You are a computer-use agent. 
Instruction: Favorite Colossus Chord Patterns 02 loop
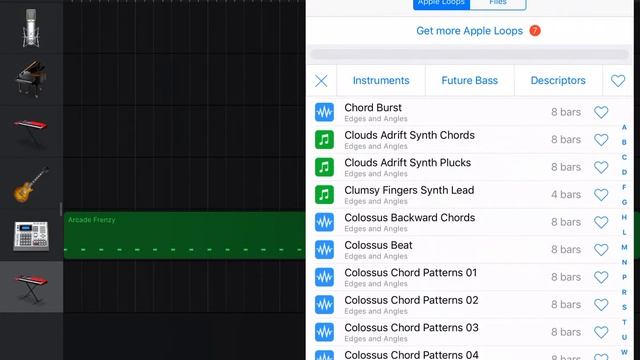[x=601, y=304]
